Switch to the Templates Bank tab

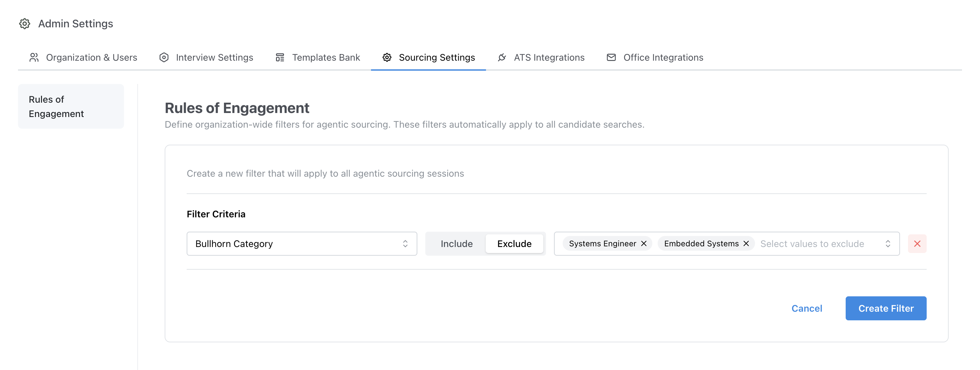326,57
